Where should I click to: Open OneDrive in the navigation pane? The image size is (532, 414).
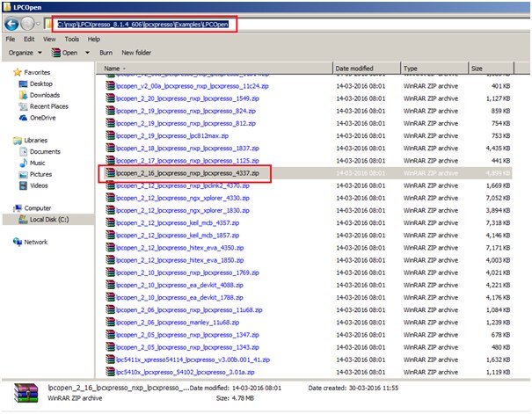coord(37,118)
